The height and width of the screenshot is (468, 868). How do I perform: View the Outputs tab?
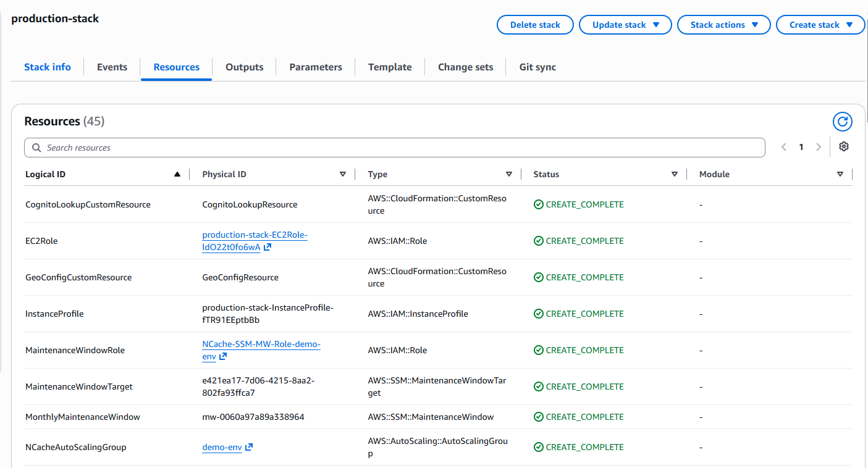[245, 67]
